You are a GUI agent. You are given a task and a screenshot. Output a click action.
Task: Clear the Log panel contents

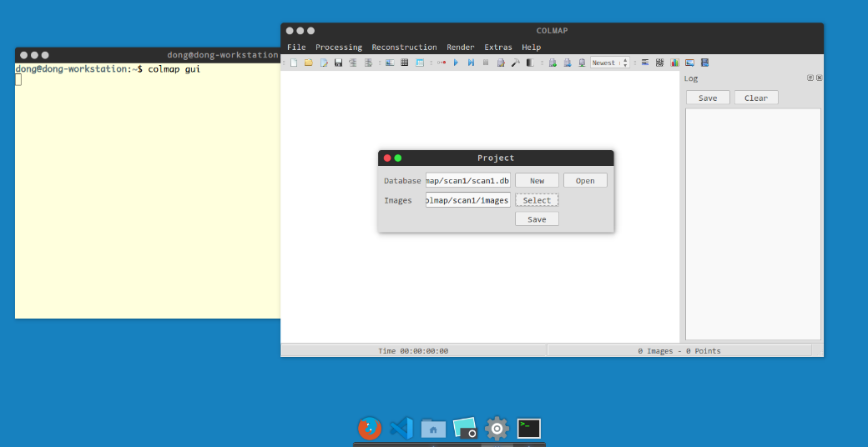[x=756, y=98]
